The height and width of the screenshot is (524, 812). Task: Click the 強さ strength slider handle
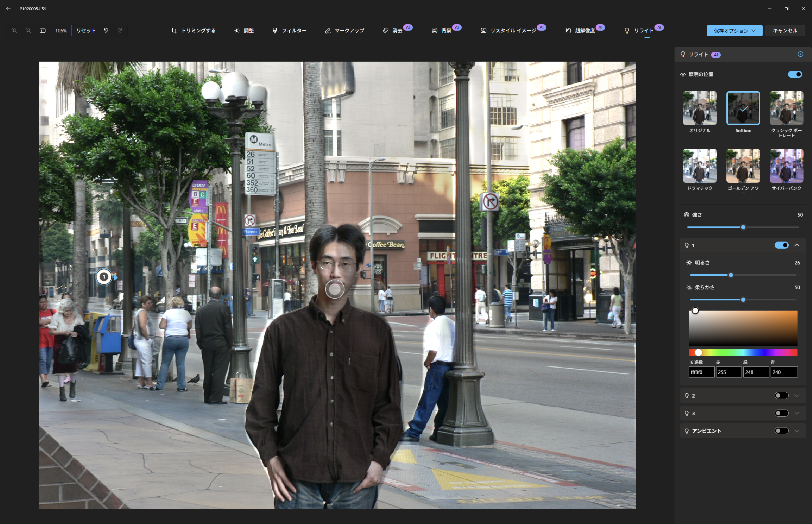point(743,227)
